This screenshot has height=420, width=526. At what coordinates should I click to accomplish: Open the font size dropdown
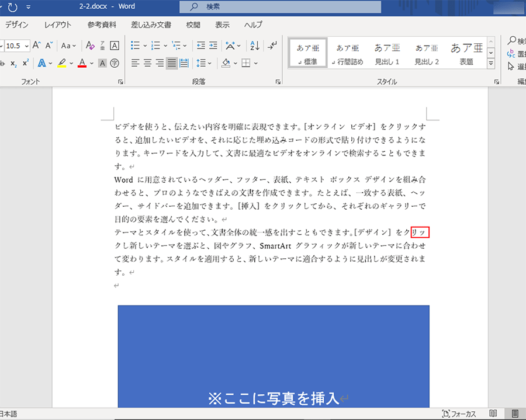click(27, 46)
